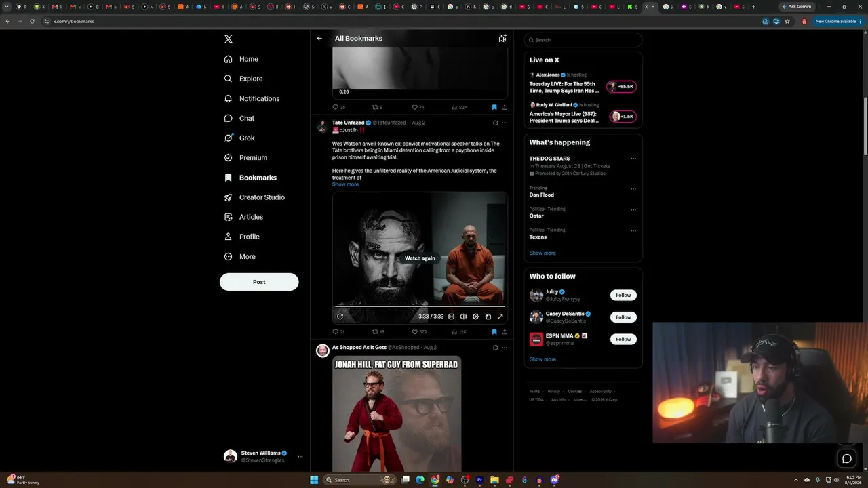Open the Windows Start menu
The width and height of the screenshot is (868, 488).
314,480
